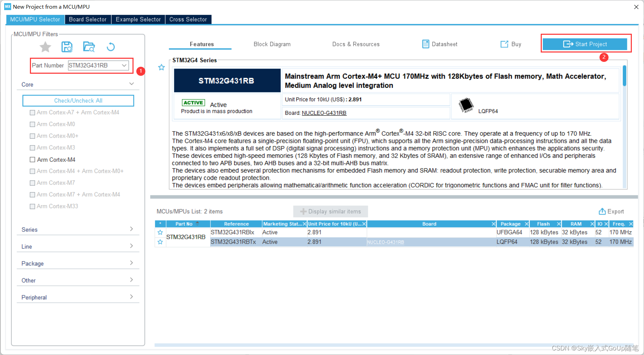Image resolution: width=644 pixels, height=355 pixels.
Task: Favorite the STM32G431RB using the star beside details
Action: point(161,67)
